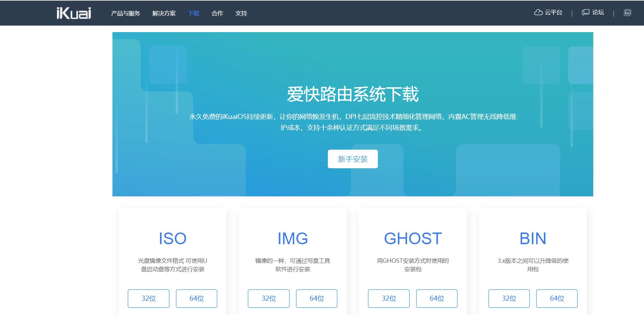The image size is (644, 315).
Task: Download the ISO 32位 version
Action: 149,299
